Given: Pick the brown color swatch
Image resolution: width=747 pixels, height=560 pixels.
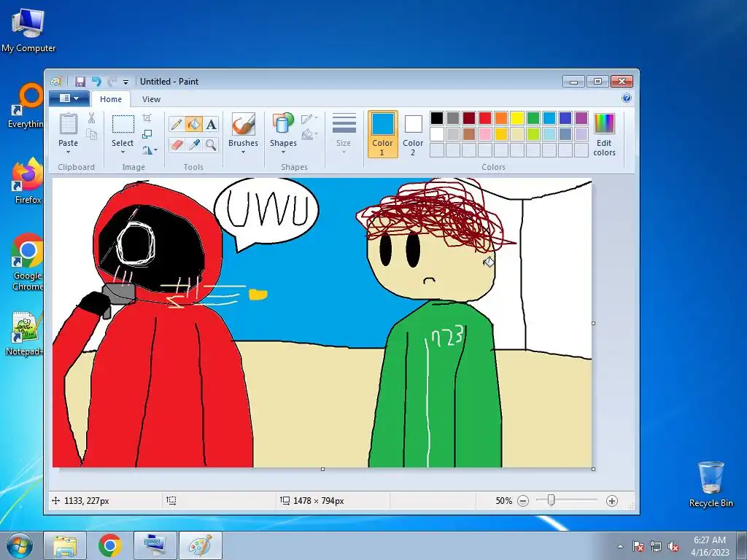Looking at the screenshot, I should [469, 134].
